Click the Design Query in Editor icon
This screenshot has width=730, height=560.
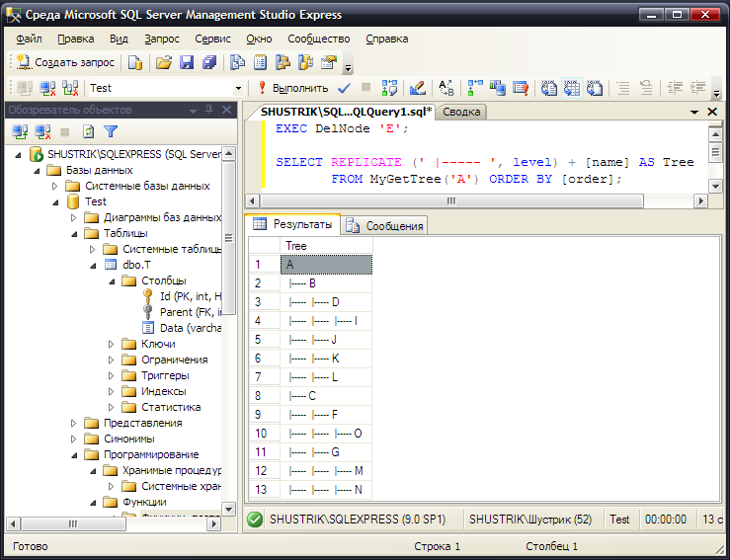pyautogui.click(x=417, y=88)
